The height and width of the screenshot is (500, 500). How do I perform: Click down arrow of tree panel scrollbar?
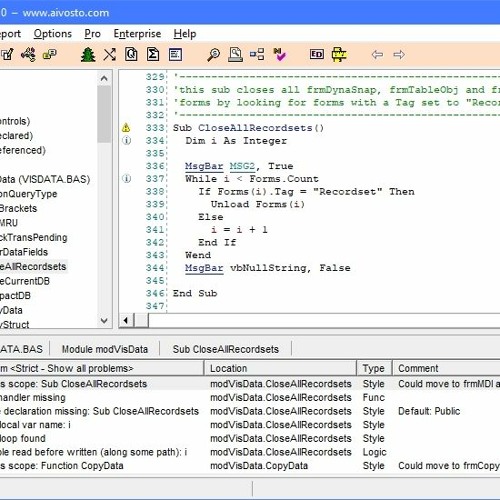coord(104,321)
